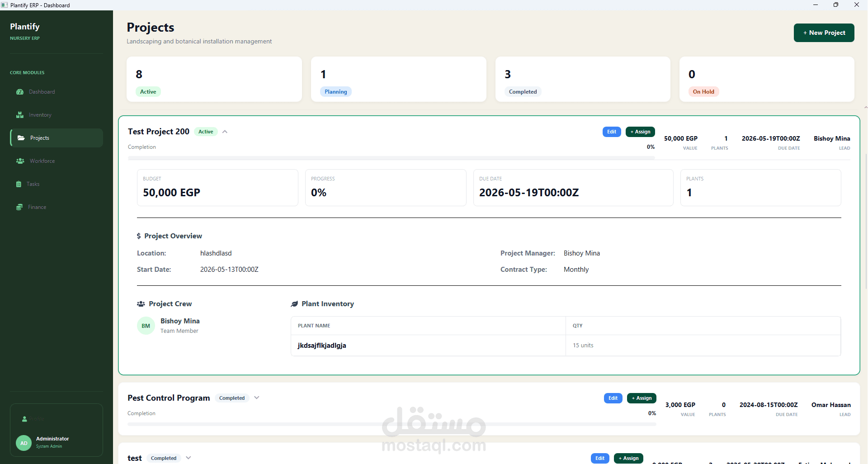The image size is (868, 464).
Task: Open the Dashboard module
Action: (x=57, y=92)
